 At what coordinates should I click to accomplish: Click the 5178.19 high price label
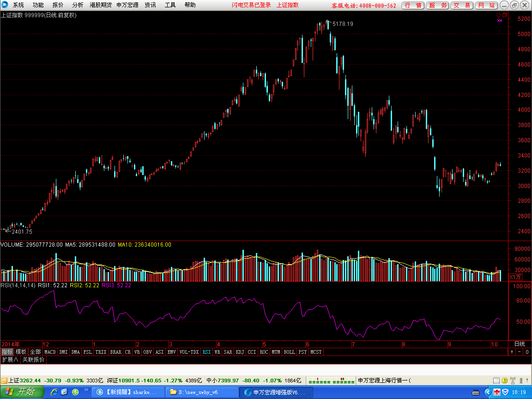(343, 24)
